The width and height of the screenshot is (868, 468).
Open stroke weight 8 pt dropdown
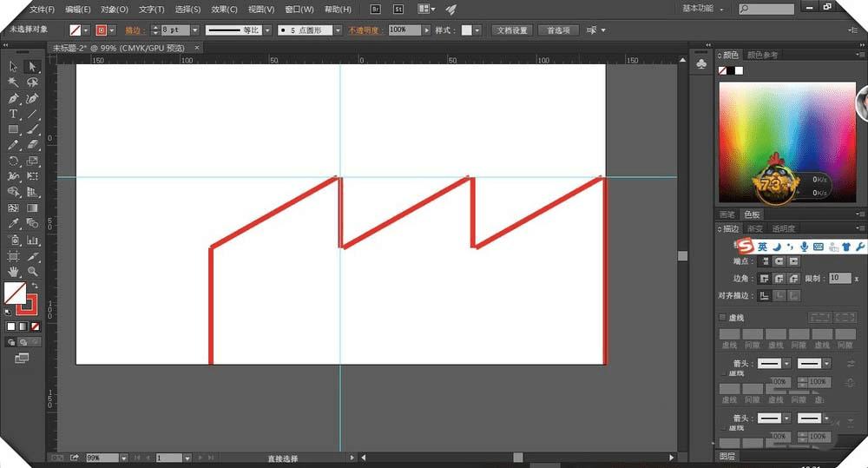click(x=194, y=30)
